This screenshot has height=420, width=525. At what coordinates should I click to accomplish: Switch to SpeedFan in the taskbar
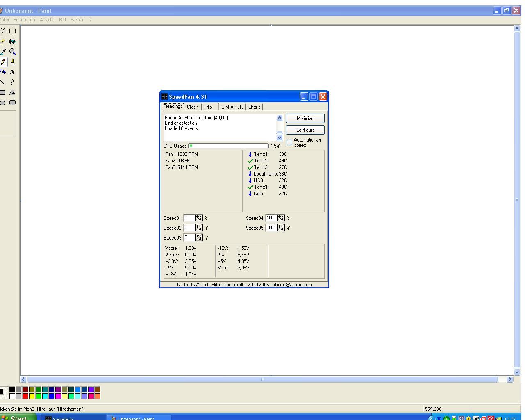tap(73, 418)
